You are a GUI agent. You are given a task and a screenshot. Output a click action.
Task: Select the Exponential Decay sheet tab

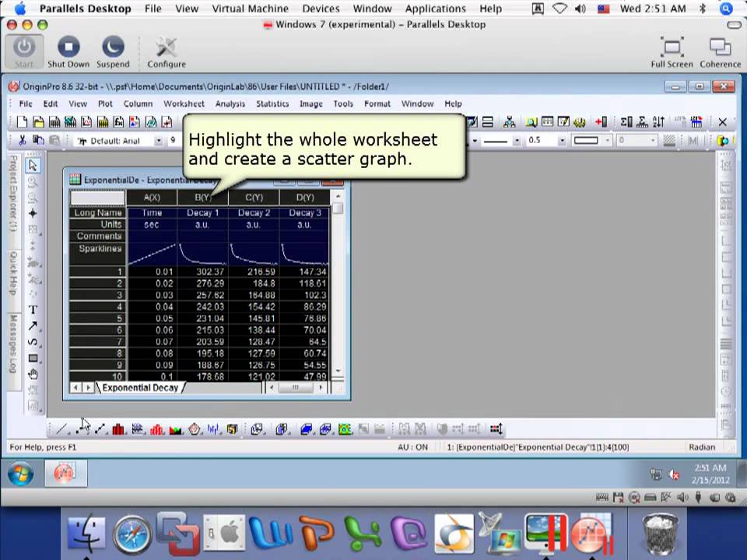pyautogui.click(x=140, y=387)
